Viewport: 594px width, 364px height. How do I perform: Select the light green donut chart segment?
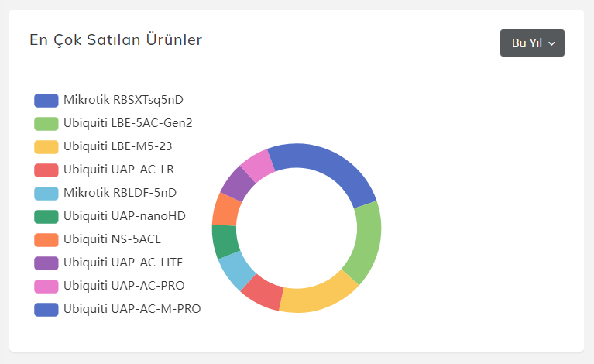tap(365, 242)
